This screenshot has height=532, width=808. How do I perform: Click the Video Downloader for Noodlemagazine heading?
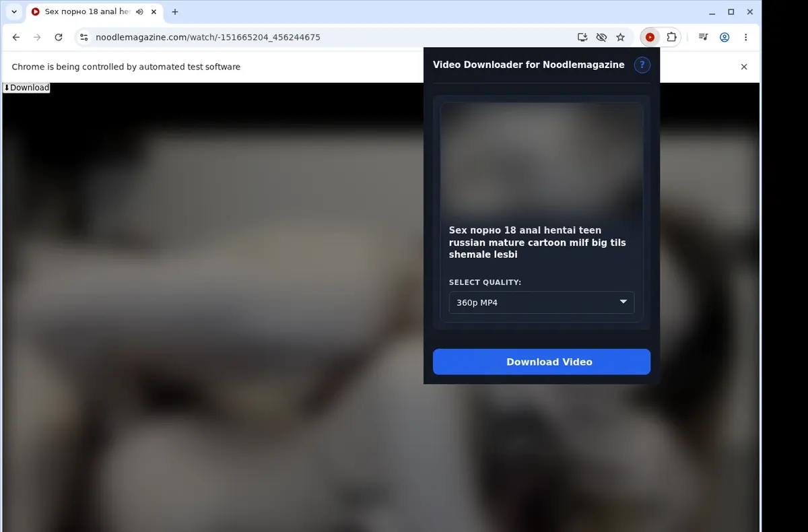(529, 65)
